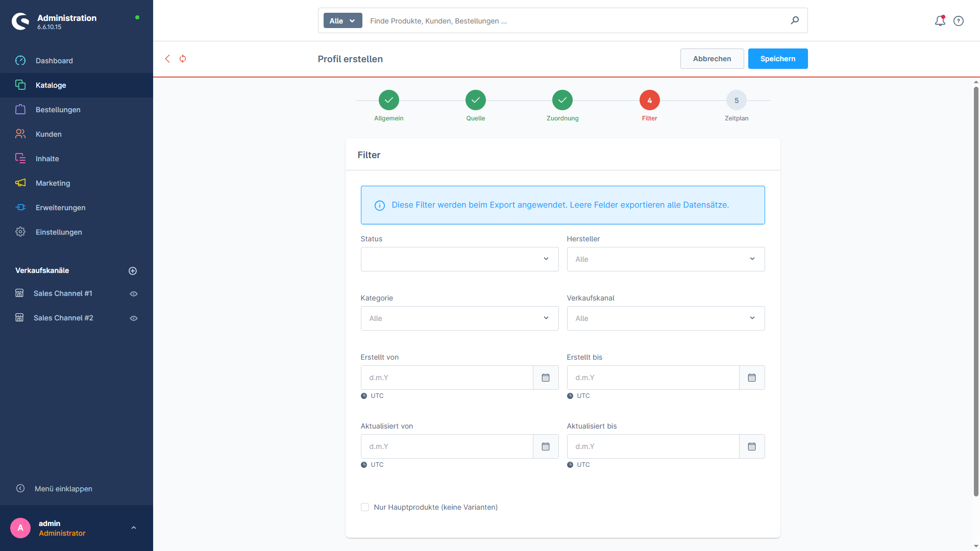Go back using the red arrow icon
This screenshot has width=980, height=551.
pyautogui.click(x=167, y=59)
